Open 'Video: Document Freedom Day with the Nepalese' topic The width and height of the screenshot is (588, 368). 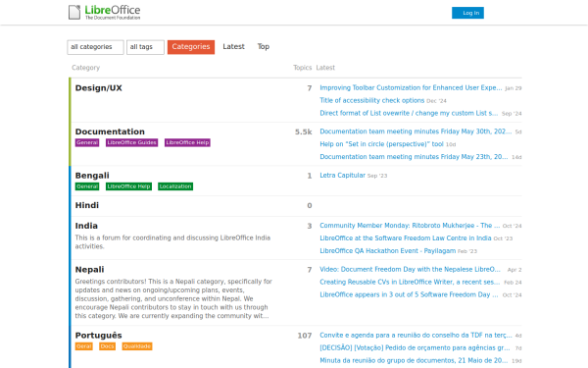coord(410,270)
